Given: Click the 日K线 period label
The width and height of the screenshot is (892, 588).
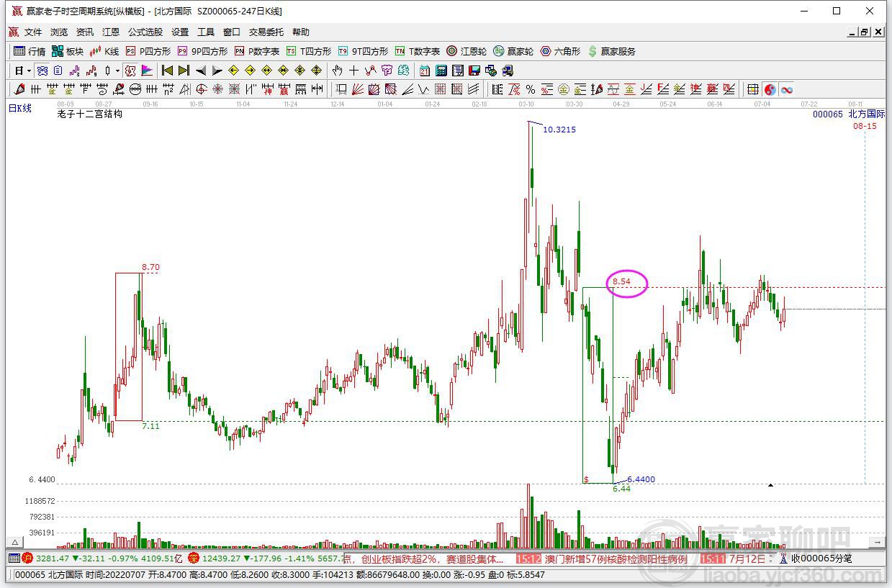Looking at the screenshot, I should pyautogui.click(x=20, y=108).
